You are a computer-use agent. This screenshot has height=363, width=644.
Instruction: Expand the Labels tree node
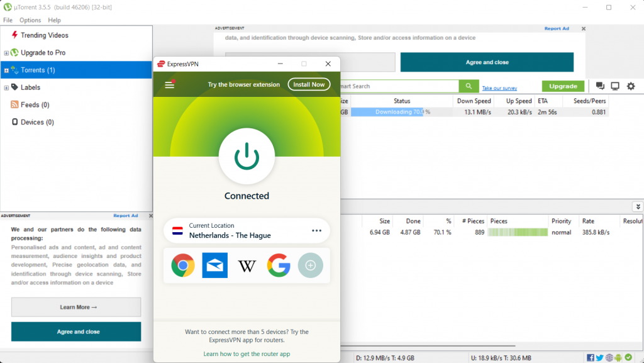click(6, 87)
